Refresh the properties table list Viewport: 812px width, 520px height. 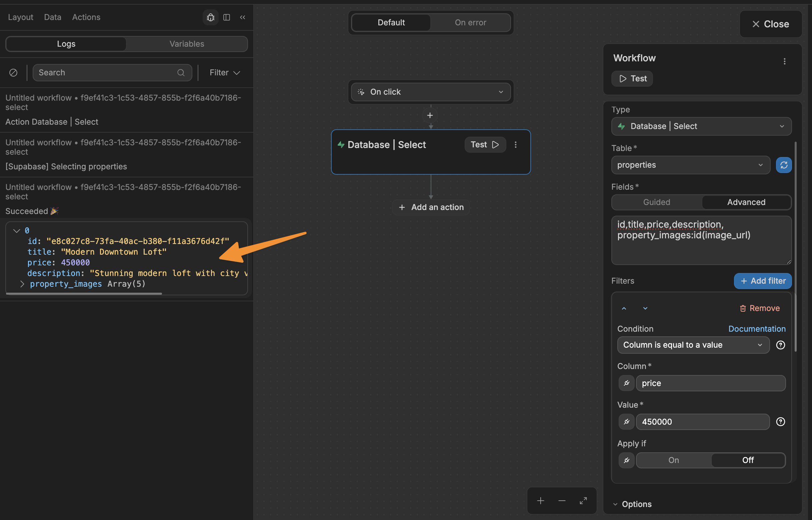pyautogui.click(x=784, y=165)
